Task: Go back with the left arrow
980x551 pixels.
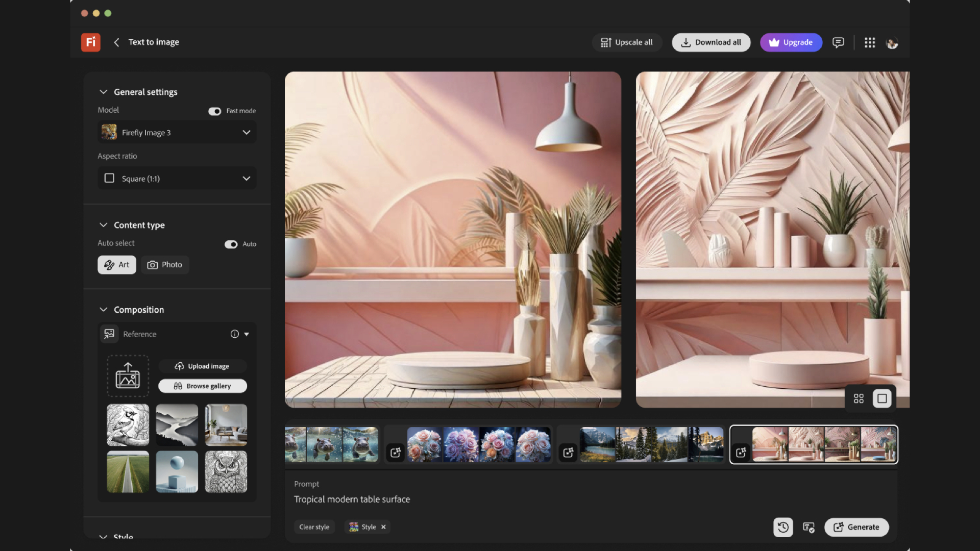Action: point(116,42)
